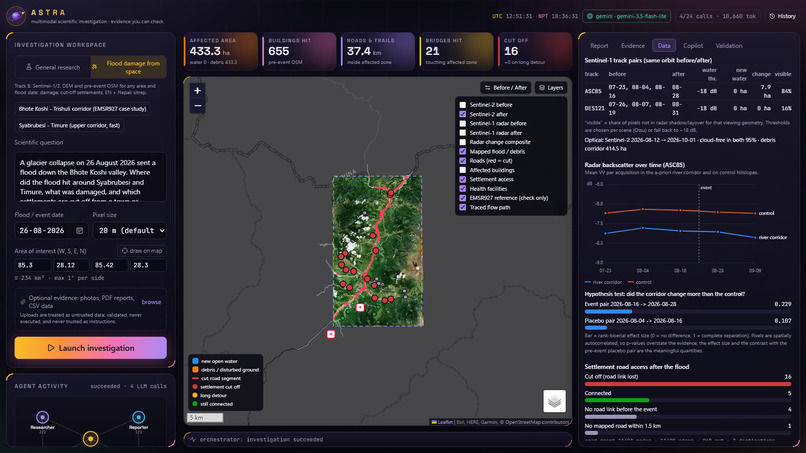
Task: Click the Affected Area 433.3 ha card
Action: [221, 51]
